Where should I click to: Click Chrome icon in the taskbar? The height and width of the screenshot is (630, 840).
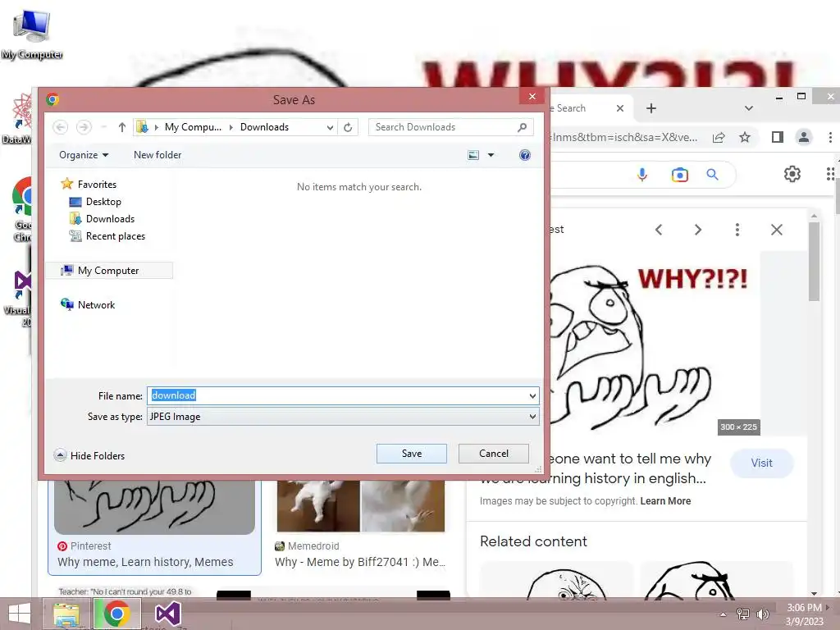(x=116, y=614)
